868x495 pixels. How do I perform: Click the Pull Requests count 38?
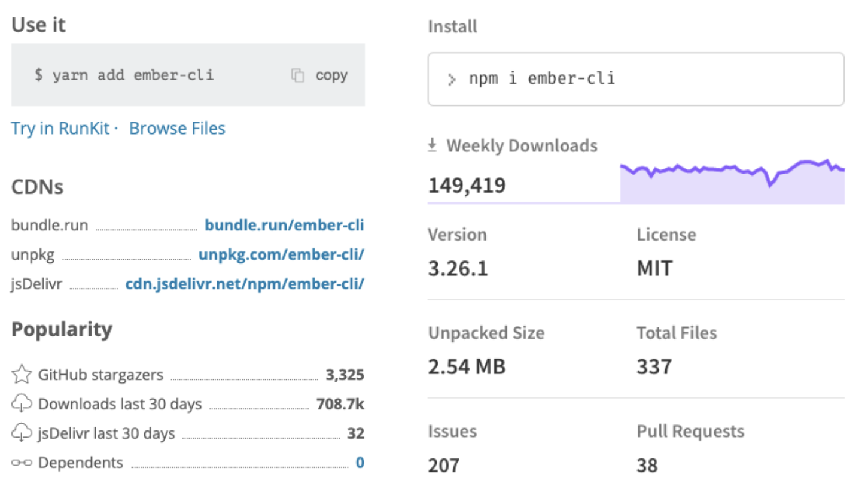tap(647, 465)
